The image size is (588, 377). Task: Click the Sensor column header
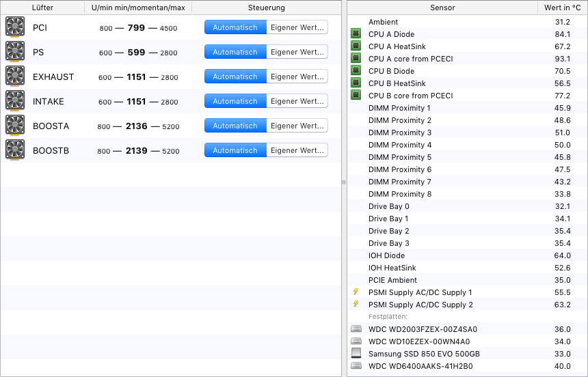click(x=442, y=8)
